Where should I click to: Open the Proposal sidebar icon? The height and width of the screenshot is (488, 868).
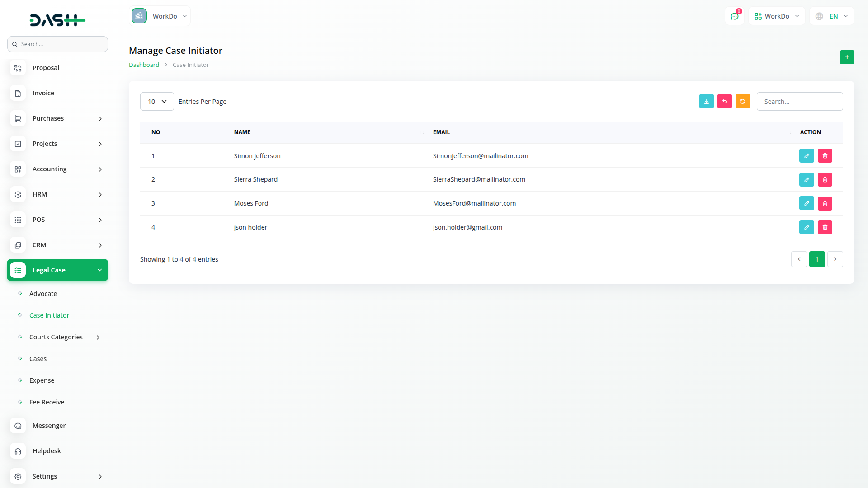pos(18,68)
